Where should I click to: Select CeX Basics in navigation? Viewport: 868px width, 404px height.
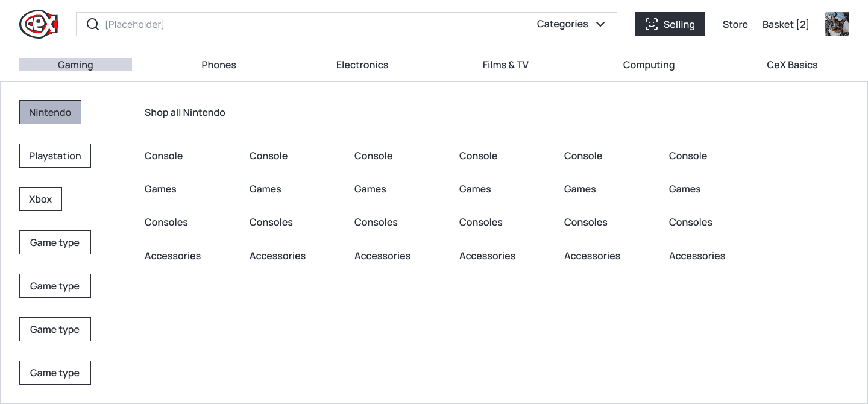point(792,65)
